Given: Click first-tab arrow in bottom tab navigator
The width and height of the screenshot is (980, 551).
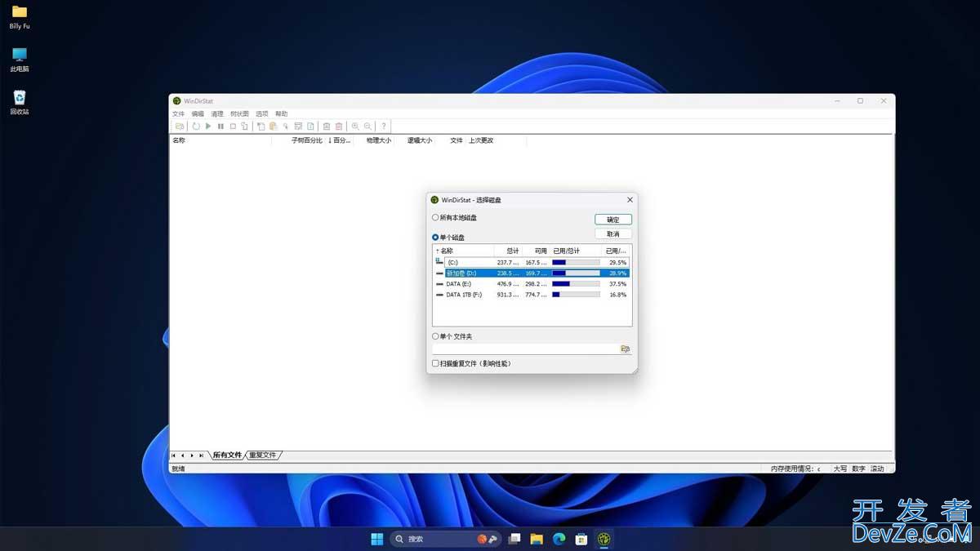Looking at the screenshot, I should coord(174,455).
